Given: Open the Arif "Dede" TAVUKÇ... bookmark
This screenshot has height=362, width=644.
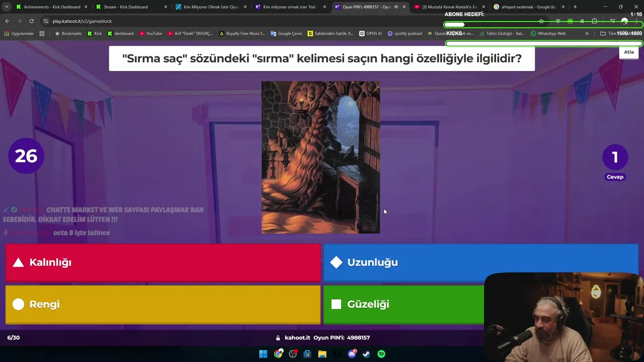Looking at the screenshot, I should pyautogui.click(x=190, y=34).
